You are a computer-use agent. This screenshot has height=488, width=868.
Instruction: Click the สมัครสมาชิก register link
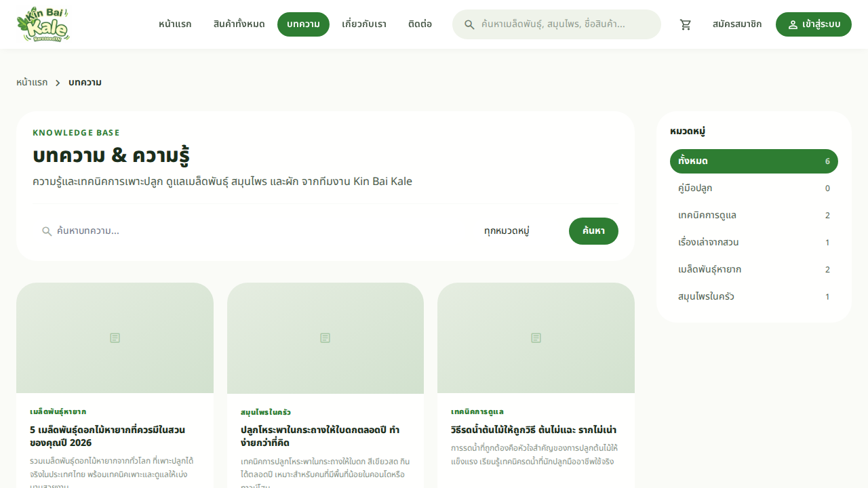(x=736, y=24)
